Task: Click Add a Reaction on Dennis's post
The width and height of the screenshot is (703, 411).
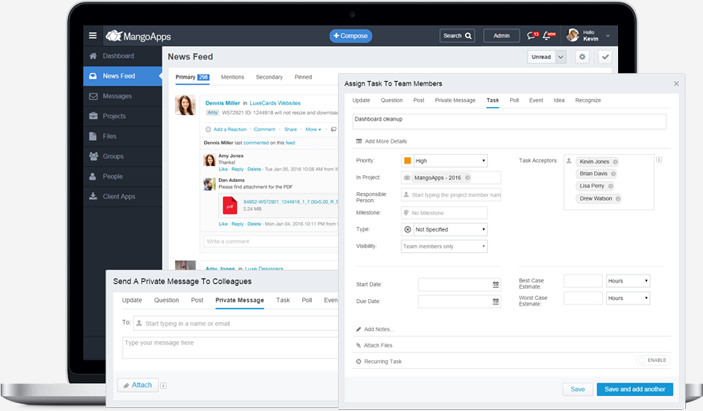Action: [x=226, y=130]
